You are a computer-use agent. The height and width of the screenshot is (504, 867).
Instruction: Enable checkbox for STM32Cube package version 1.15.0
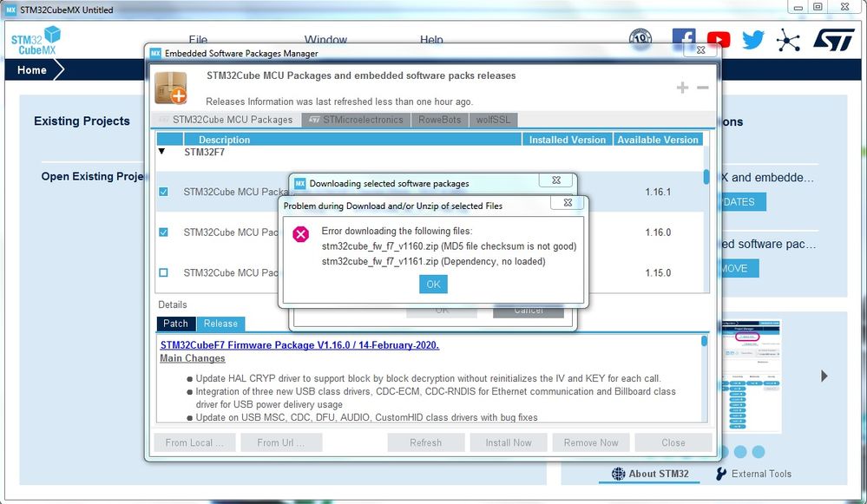[163, 272]
